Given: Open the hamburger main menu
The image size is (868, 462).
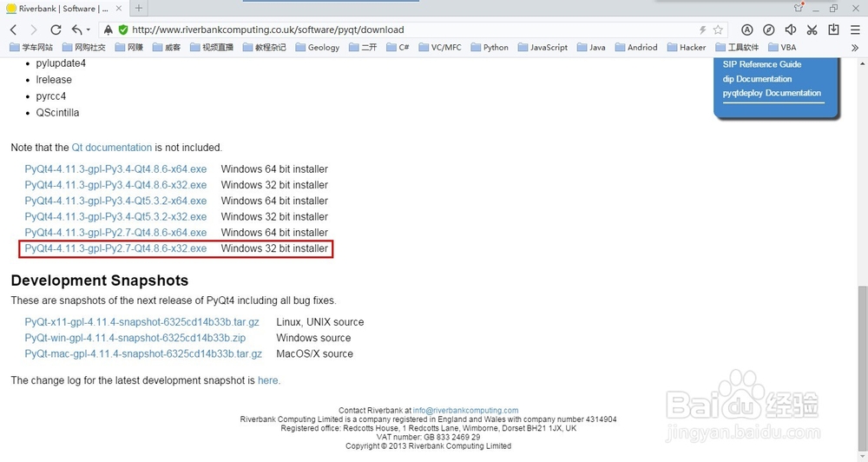Looking at the screenshot, I should [855, 30].
